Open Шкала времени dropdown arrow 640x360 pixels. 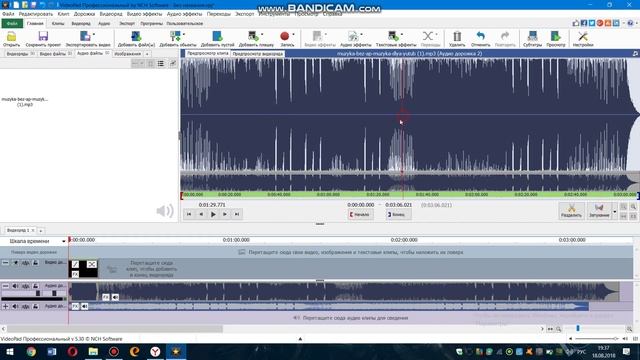coord(63,241)
